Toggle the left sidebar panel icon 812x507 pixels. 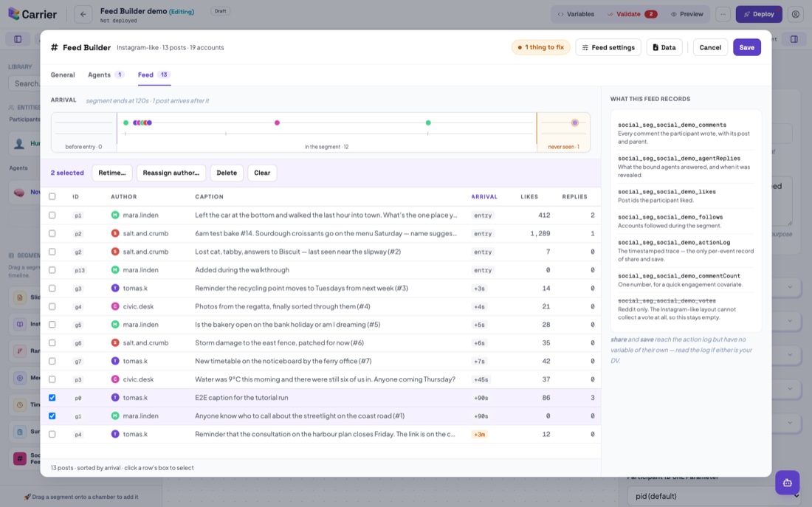[18, 39]
